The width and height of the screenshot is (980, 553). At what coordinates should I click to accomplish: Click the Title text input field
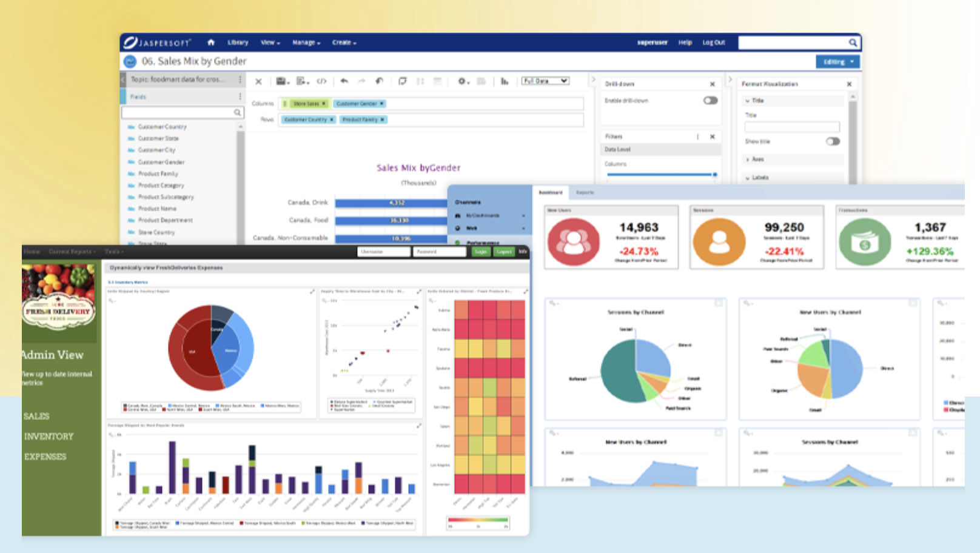(x=792, y=127)
